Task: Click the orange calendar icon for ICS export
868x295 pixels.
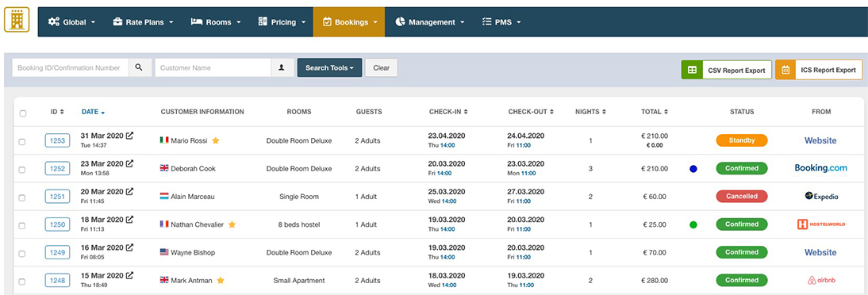Action: click(785, 70)
